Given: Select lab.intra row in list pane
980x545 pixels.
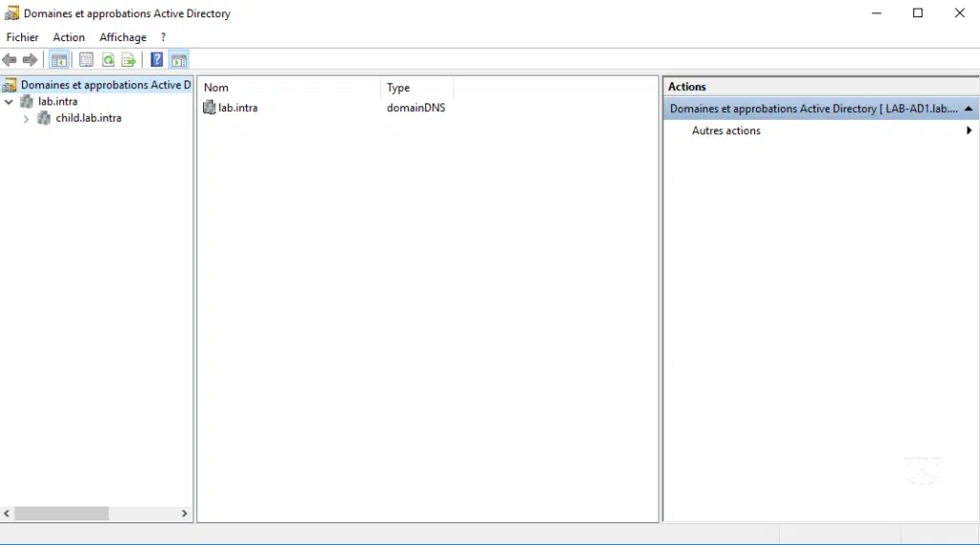Looking at the screenshot, I should [x=237, y=107].
